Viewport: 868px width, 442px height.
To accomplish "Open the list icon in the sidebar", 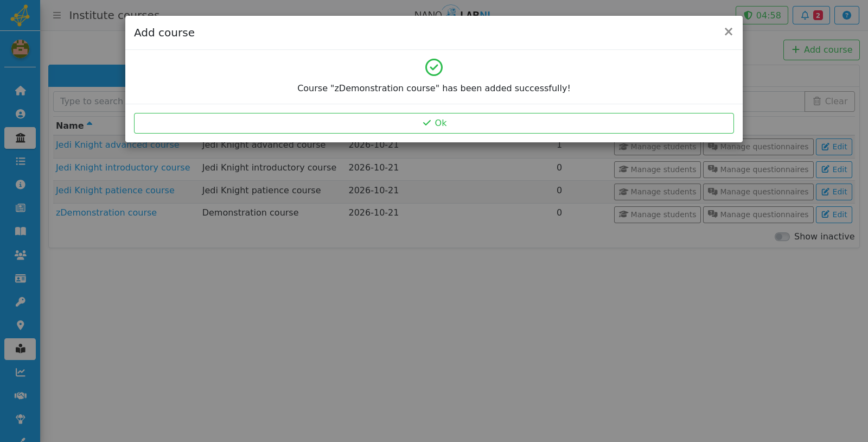I will pyautogui.click(x=20, y=161).
